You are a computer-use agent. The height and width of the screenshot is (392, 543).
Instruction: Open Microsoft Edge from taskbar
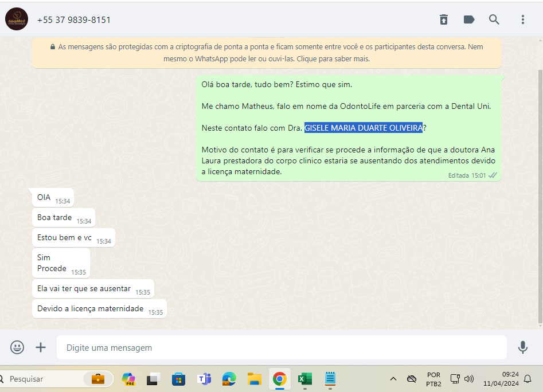click(229, 379)
